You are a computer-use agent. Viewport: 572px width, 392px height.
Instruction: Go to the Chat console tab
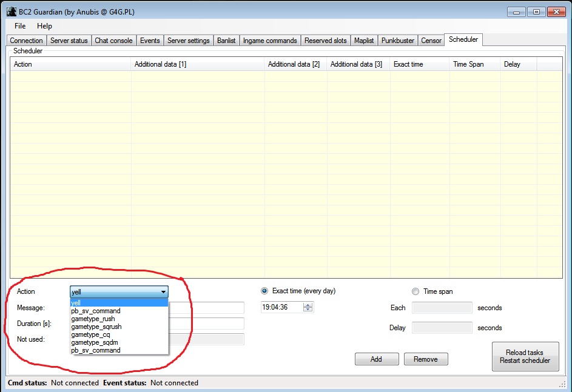point(113,41)
